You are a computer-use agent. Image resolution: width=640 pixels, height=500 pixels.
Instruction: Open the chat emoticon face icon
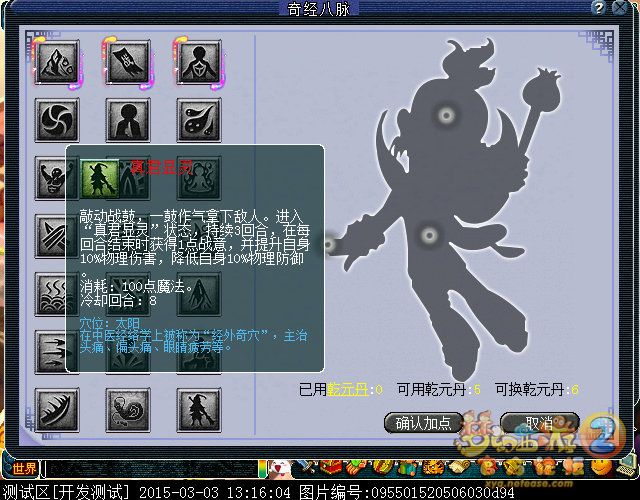tap(279, 468)
